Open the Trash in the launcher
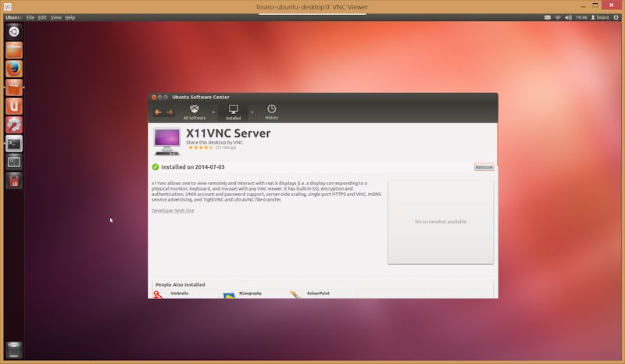 [14, 350]
